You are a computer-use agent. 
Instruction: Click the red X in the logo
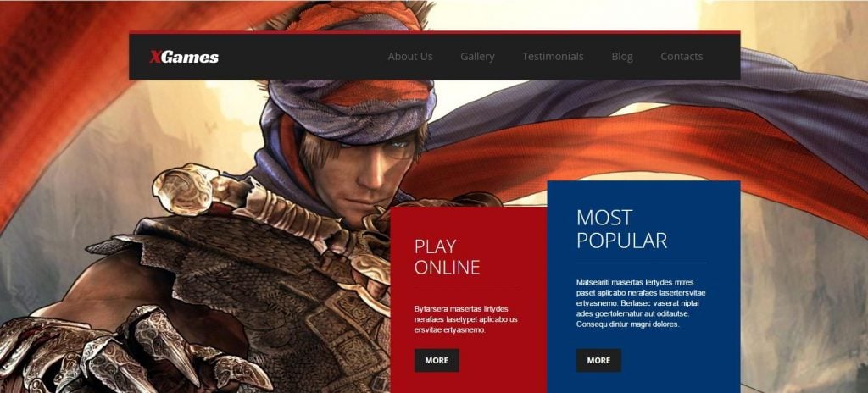point(156,57)
